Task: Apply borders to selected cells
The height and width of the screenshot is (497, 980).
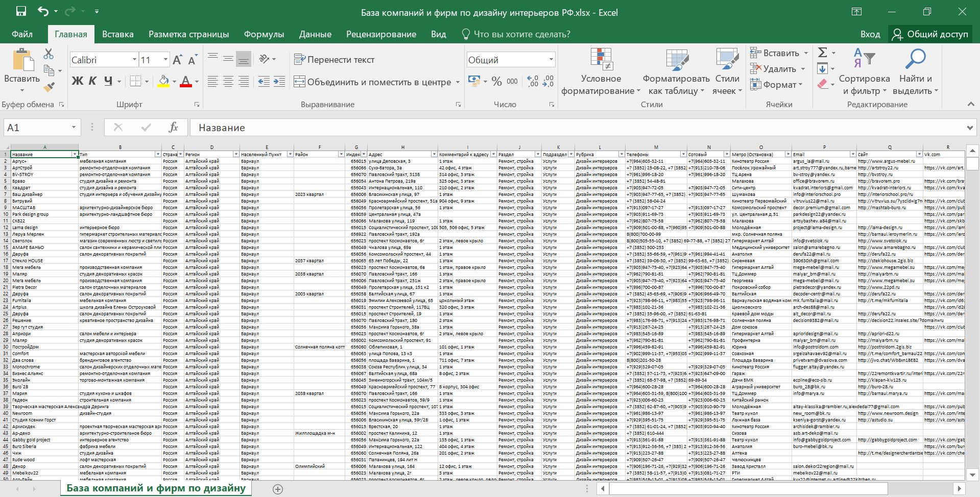Action: click(135, 81)
